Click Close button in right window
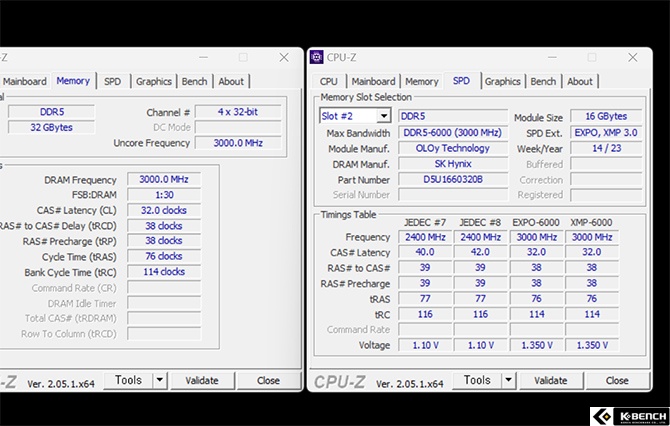Image resolution: width=670 pixels, height=426 pixels. coord(617,380)
